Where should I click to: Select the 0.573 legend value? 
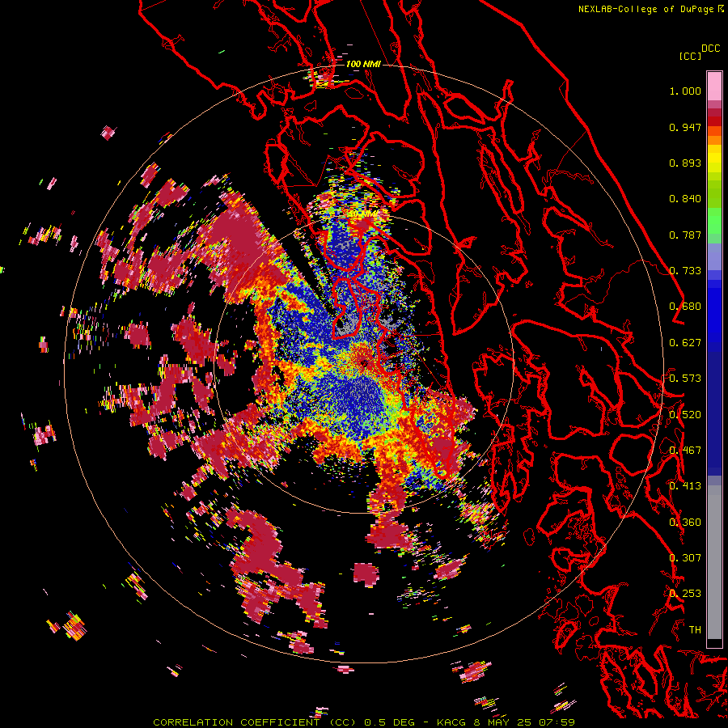click(685, 379)
